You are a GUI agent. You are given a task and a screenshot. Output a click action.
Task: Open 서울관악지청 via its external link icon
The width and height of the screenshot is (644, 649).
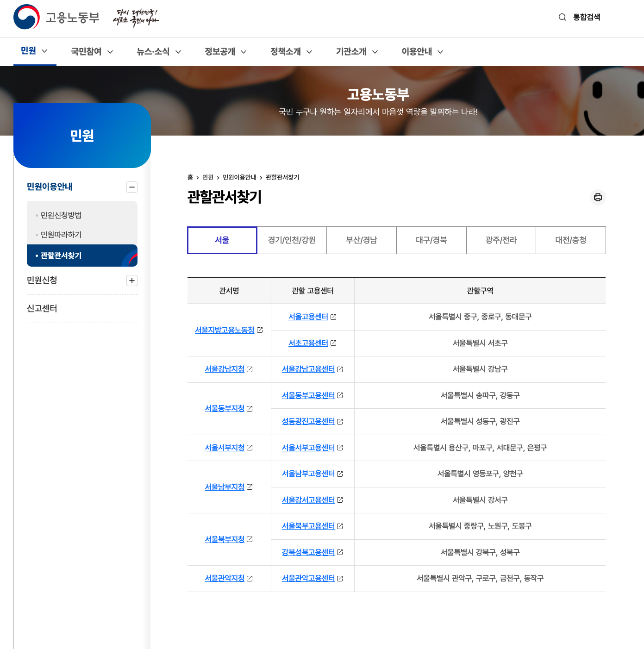(x=250, y=578)
